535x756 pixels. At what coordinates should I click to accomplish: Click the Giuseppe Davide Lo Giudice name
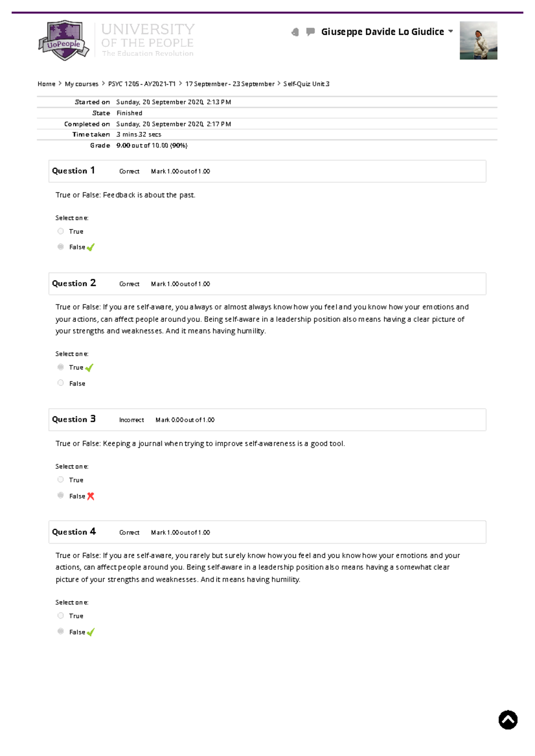coord(383,31)
